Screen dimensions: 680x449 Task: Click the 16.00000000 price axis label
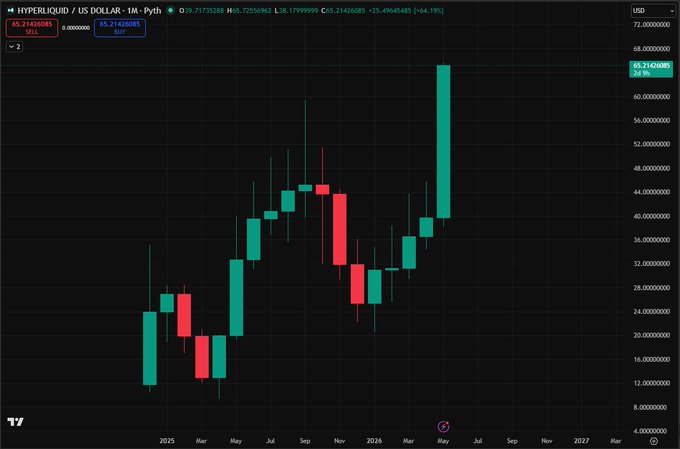[651, 359]
